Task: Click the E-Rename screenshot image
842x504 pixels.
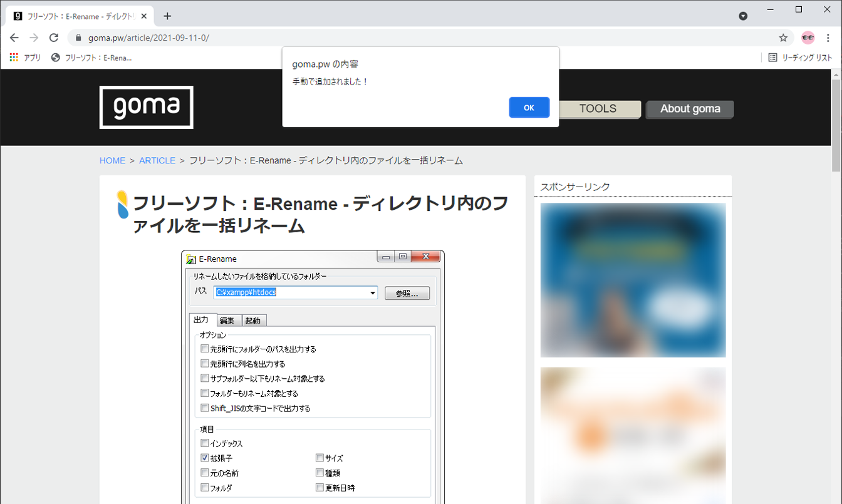Action: click(313, 376)
